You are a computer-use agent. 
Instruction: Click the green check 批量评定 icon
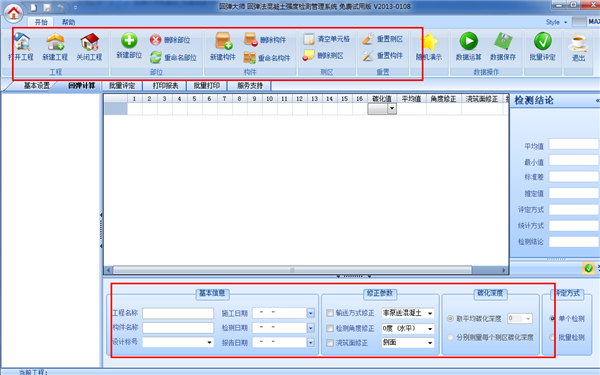tap(543, 41)
